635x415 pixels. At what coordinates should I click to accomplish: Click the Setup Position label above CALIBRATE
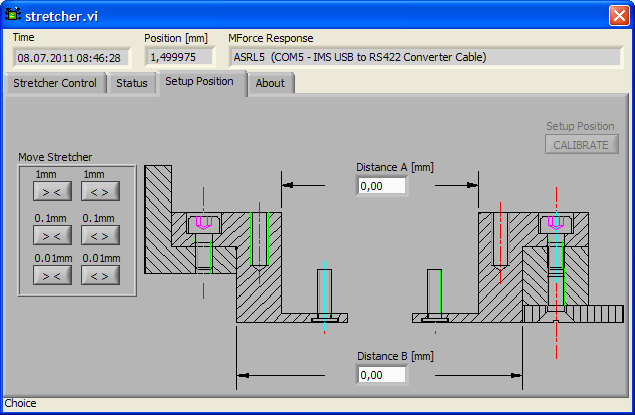click(x=580, y=126)
